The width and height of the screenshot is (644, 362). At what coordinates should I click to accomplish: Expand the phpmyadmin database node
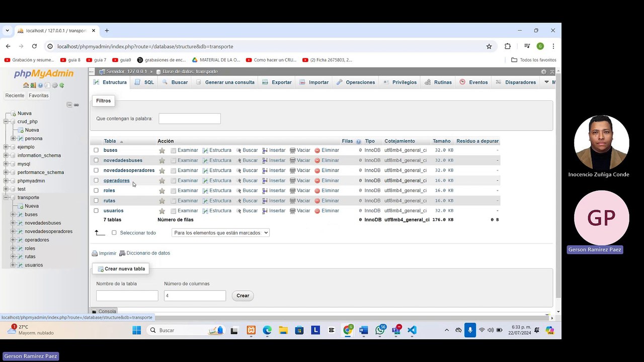[6, 181]
